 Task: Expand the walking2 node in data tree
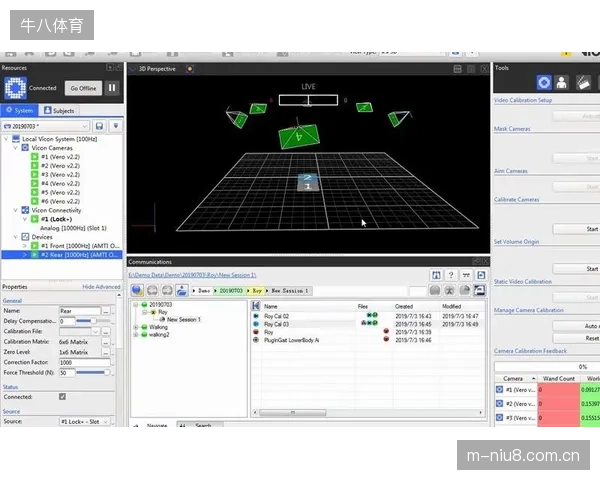pos(135,335)
